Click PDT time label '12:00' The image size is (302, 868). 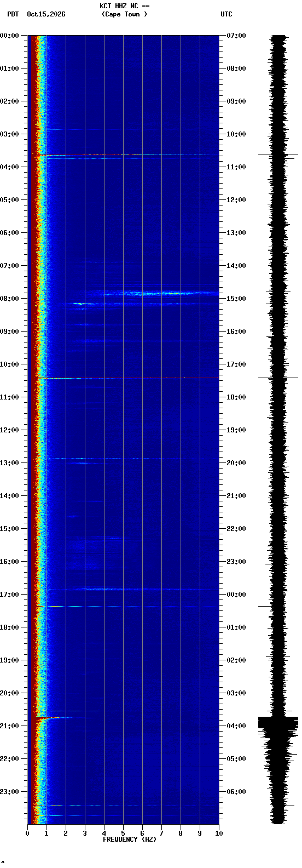click(x=10, y=430)
